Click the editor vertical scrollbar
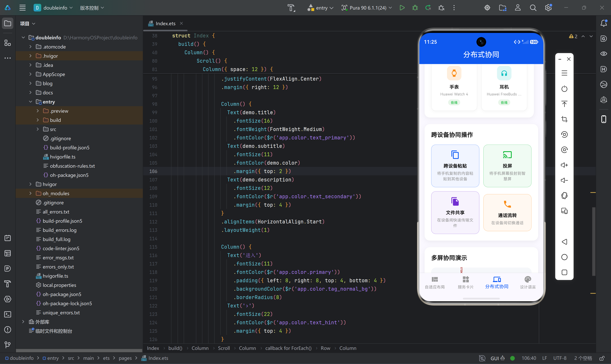This screenshot has height=364, width=611. [x=594, y=242]
